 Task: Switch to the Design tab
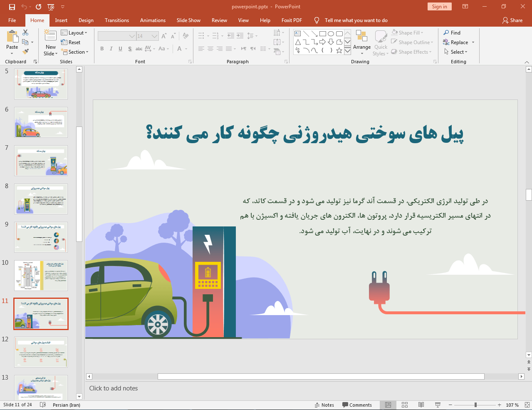coord(86,20)
